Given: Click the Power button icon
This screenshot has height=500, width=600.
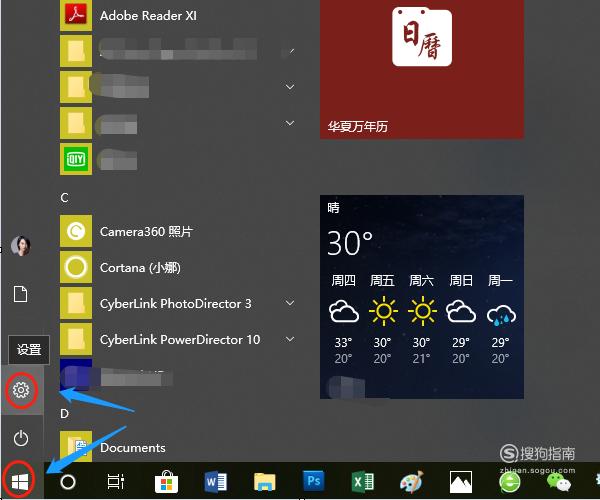Looking at the screenshot, I should 21,438.
